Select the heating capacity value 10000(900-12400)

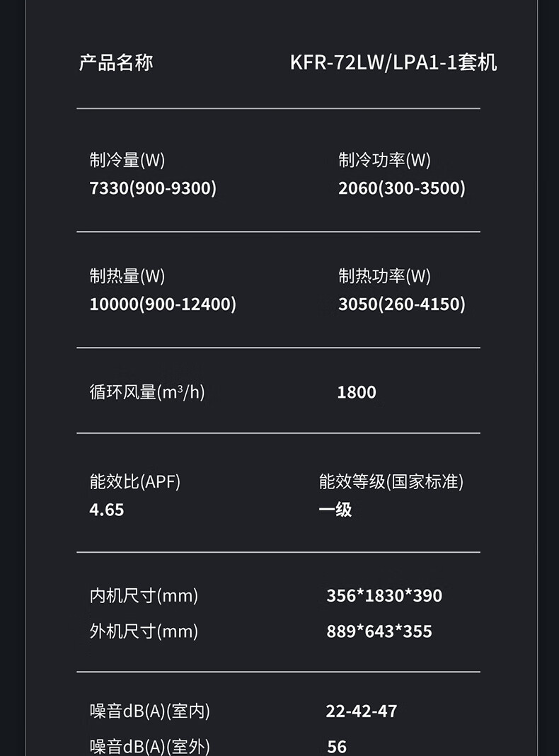(x=163, y=304)
